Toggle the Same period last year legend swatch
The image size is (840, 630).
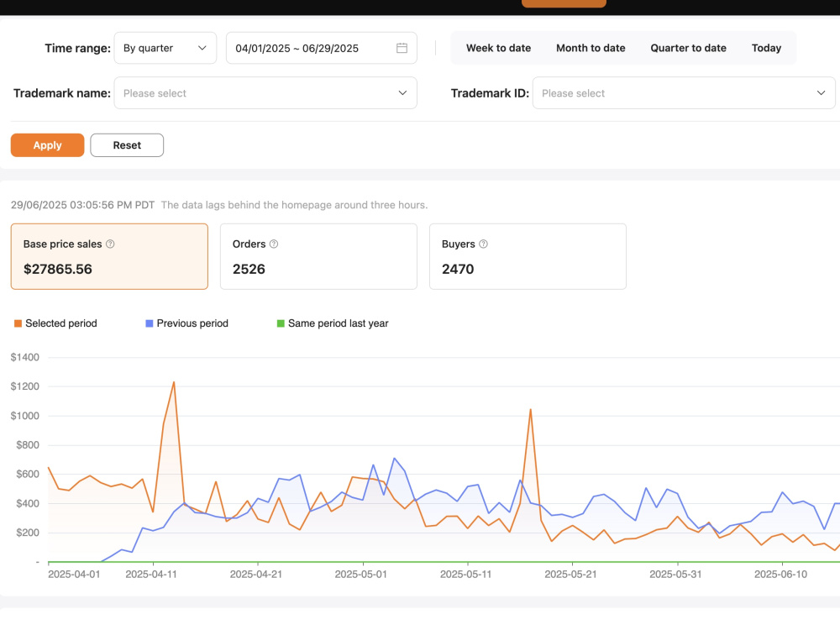click(281, 323)
